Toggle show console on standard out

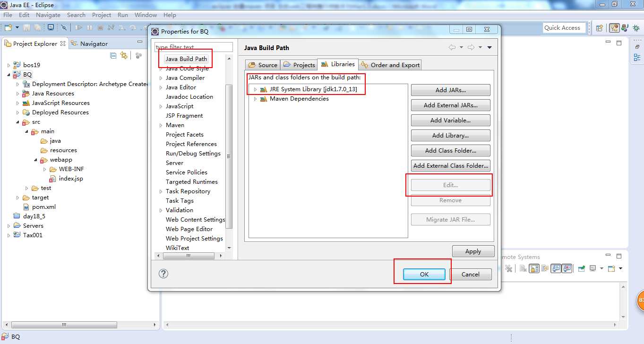tap(556, 268)
